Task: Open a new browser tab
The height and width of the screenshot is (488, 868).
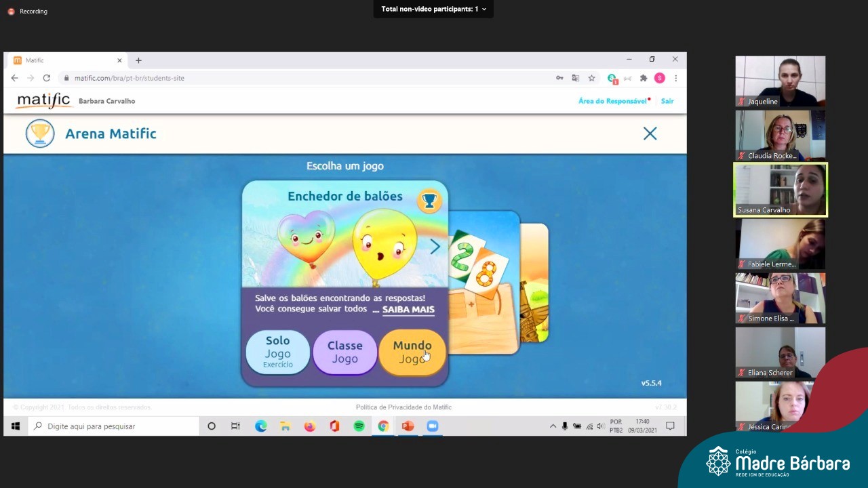Action: [x=138, y=60]
